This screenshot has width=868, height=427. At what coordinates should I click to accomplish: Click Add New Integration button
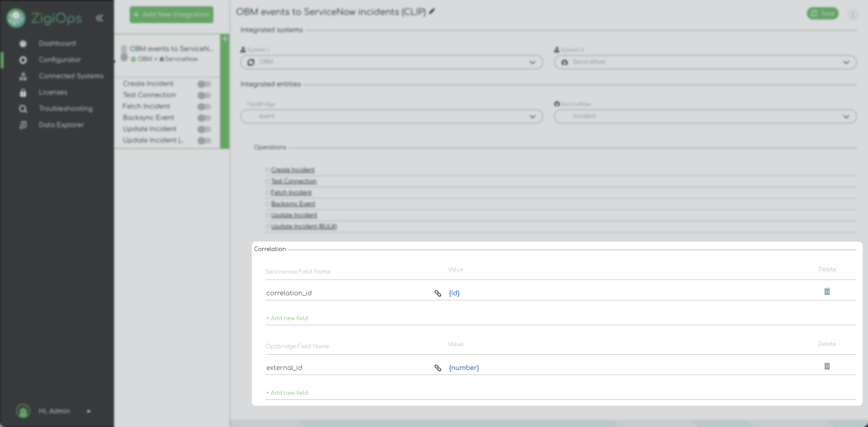pos(171,14)
